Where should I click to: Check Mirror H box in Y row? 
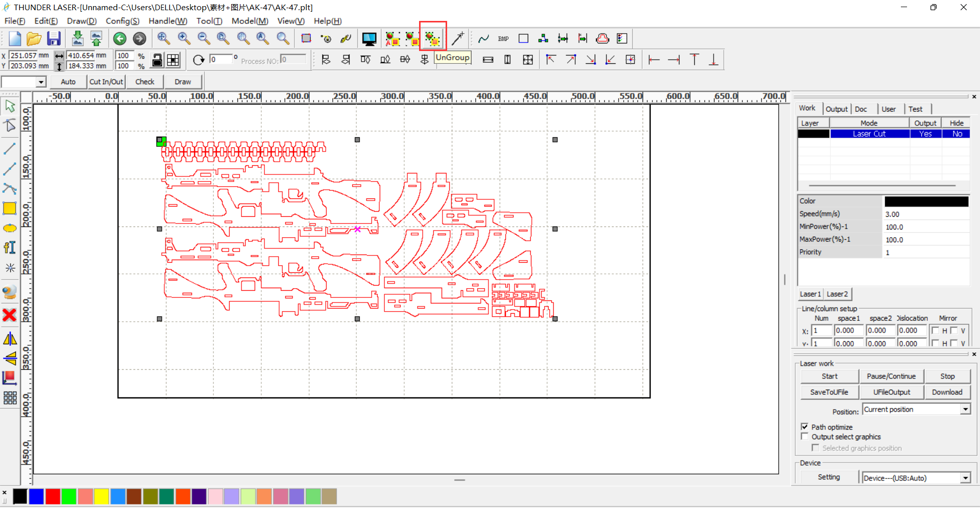click(x=935, y=343)
